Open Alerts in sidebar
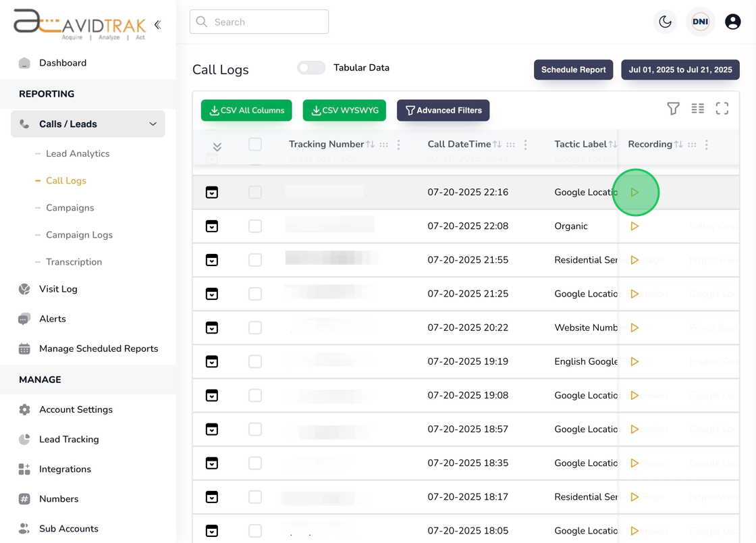The width and height of the screenshot is (756, 543). point(52,319)
